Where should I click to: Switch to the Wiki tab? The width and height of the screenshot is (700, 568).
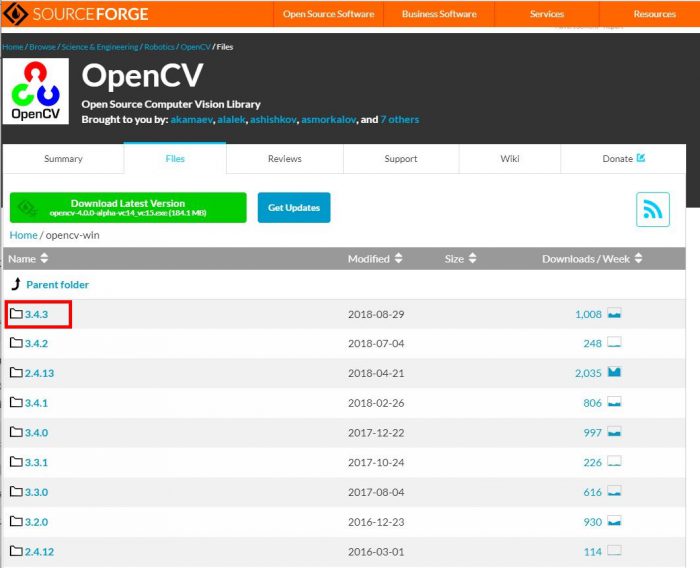[x=509, y=159]
